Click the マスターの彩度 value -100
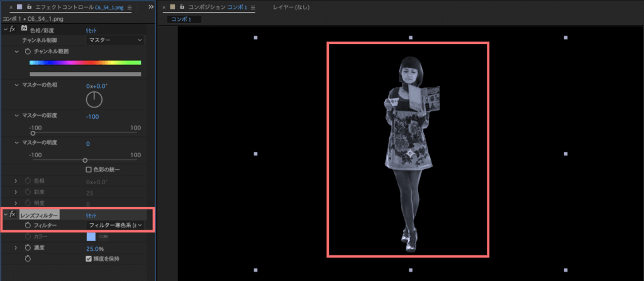Screen dimensions: 644x281 (92, 117)
